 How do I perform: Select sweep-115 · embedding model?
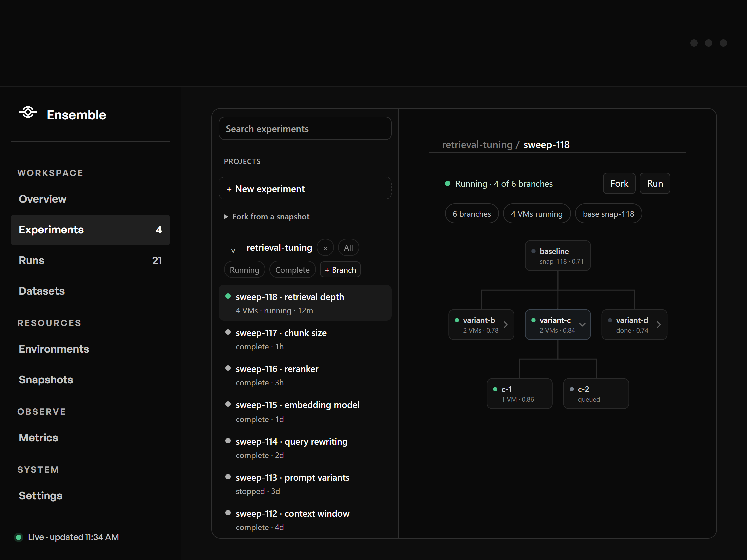point(305,412)
